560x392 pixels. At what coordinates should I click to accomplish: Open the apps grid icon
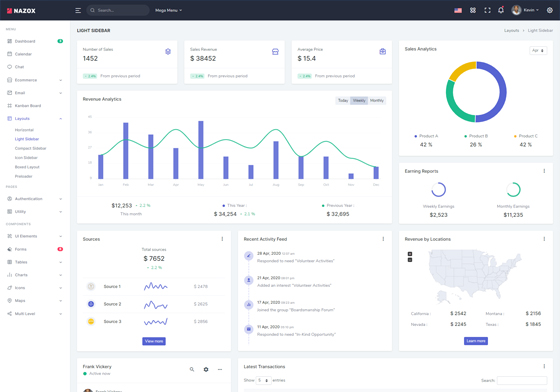473,10
